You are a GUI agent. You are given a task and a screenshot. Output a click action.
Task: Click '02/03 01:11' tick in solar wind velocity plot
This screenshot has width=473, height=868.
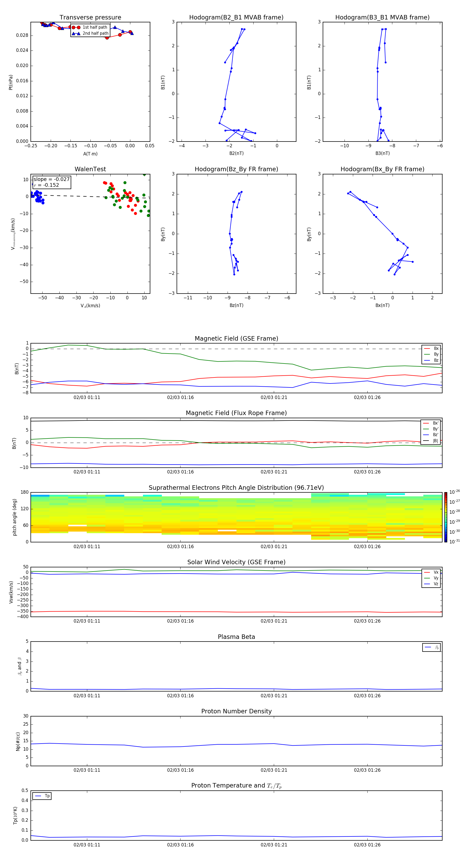(x=87, y=621)
